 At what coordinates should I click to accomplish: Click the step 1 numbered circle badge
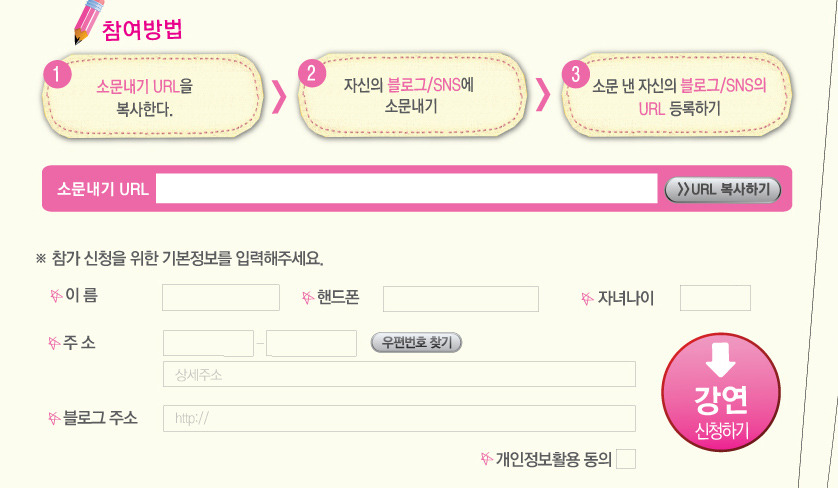click(57, 74)
